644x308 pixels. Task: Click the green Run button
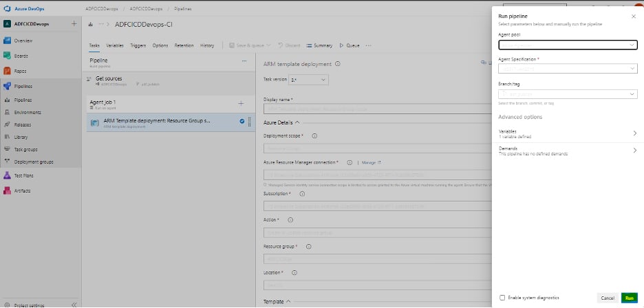pos(630,298)
